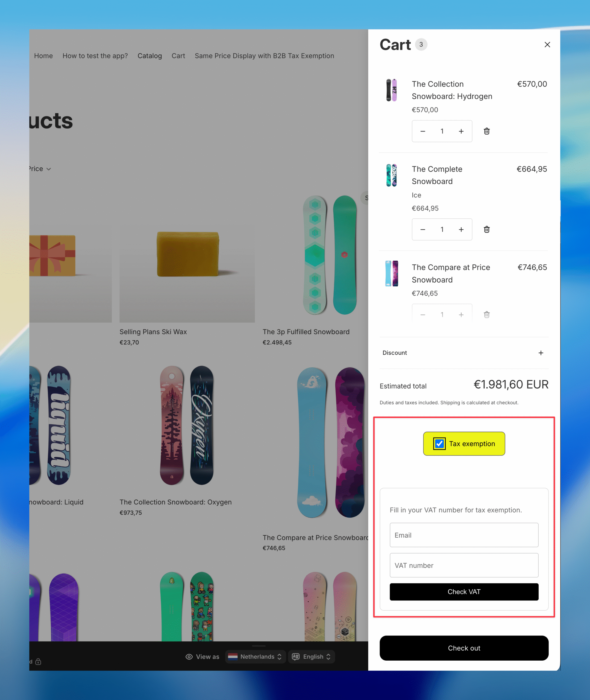The image size is (590, 700).
Task: Click the View as eye icon
Action: tap(189, 657)
